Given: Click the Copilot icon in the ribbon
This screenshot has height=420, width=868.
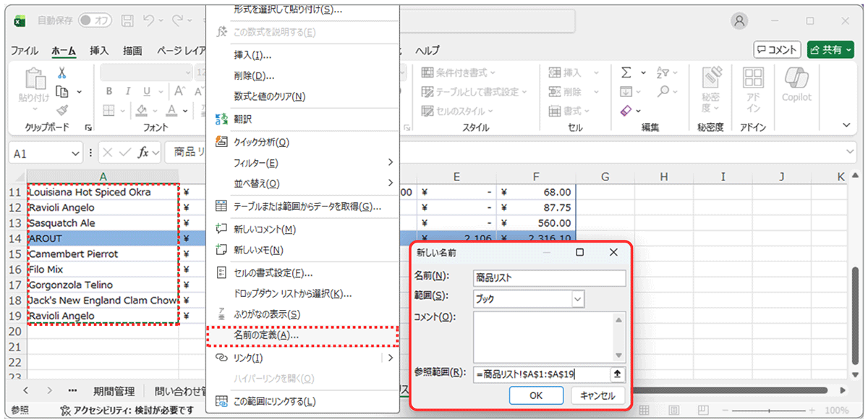Looking at the screenshot, I should [x=796, y=80].
